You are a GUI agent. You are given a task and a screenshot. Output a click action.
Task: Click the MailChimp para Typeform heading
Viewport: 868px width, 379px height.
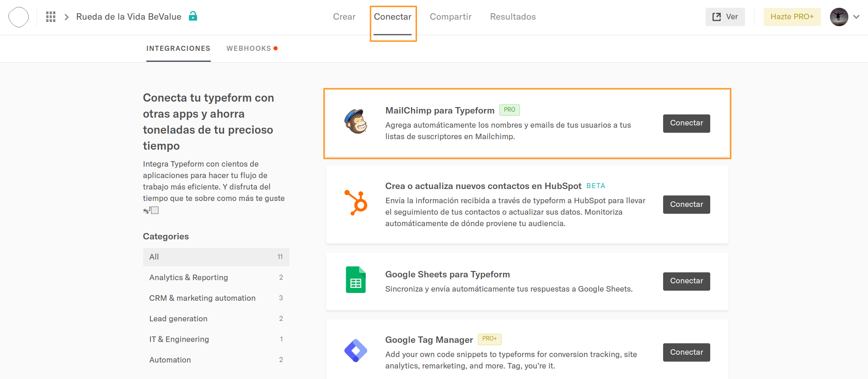point(440,110)
